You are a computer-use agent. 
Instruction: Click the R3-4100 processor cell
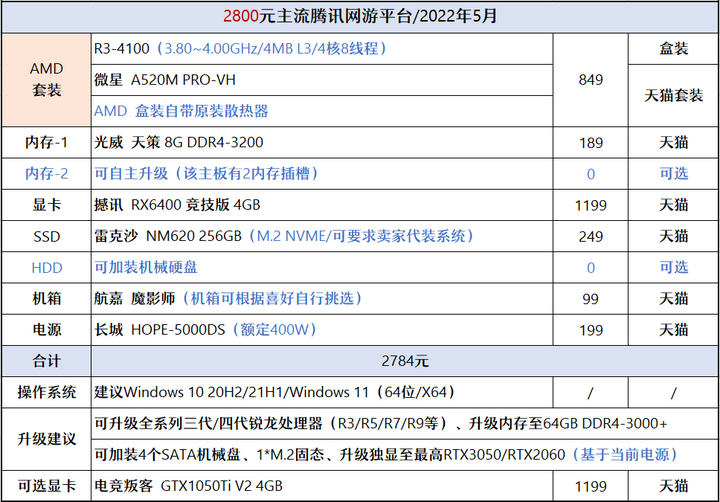tap(322, 49)
